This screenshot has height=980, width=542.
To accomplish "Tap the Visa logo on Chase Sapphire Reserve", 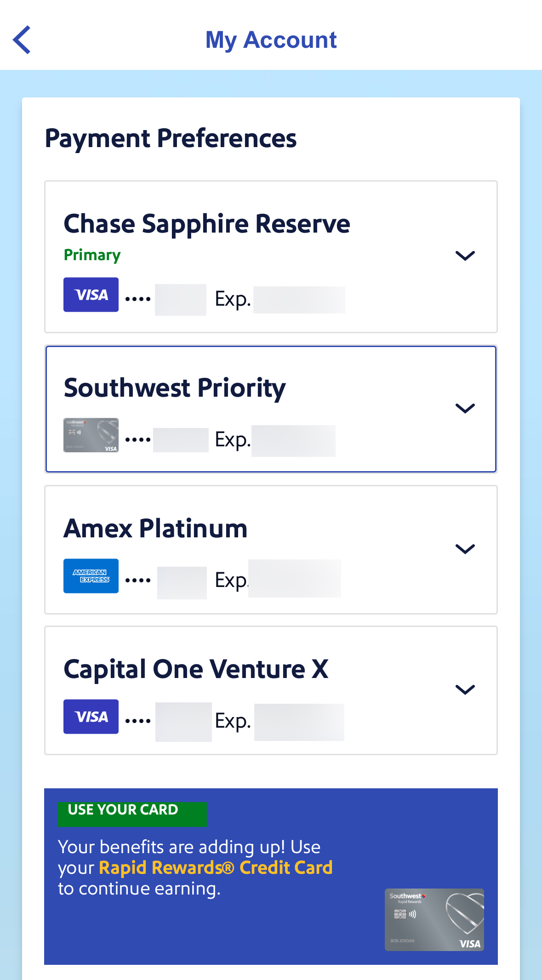I will tap(91, 295).
